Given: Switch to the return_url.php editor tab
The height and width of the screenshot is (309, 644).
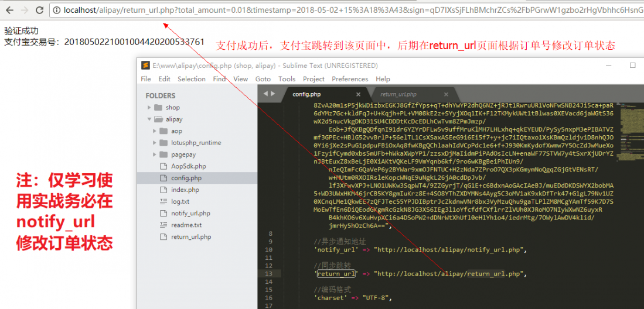Looking at the screenshot, I should pos(398,94).
